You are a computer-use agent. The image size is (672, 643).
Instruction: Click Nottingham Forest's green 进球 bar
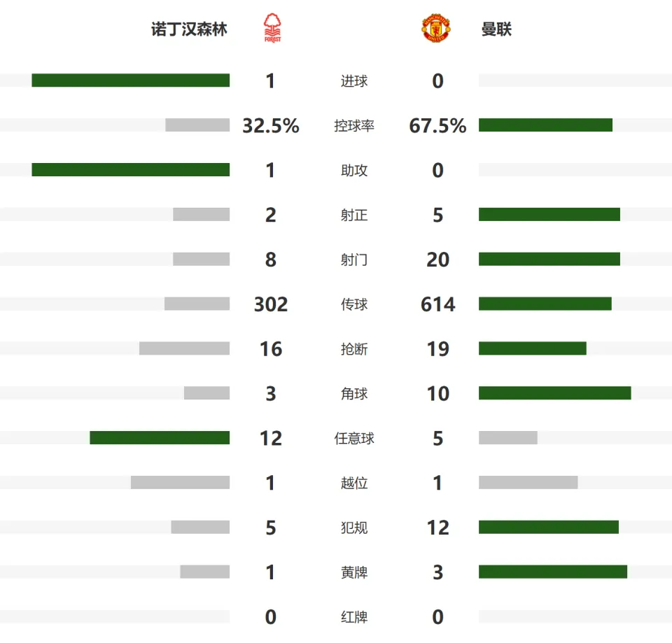click(x=131, y=80)
